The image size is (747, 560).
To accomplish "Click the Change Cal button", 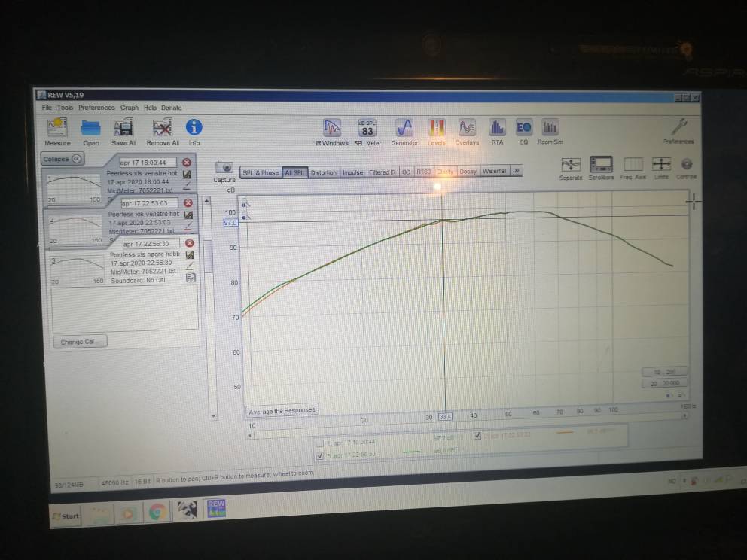I will coord(79,342).
